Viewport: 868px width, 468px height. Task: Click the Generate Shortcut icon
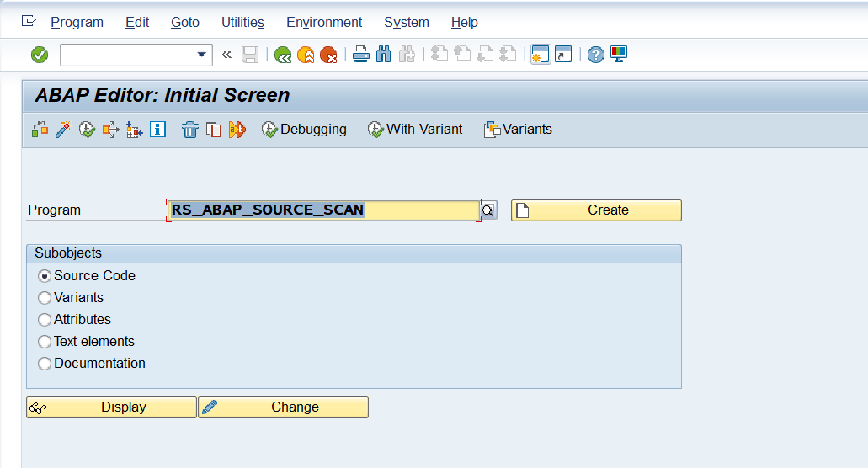coord(563,55)
